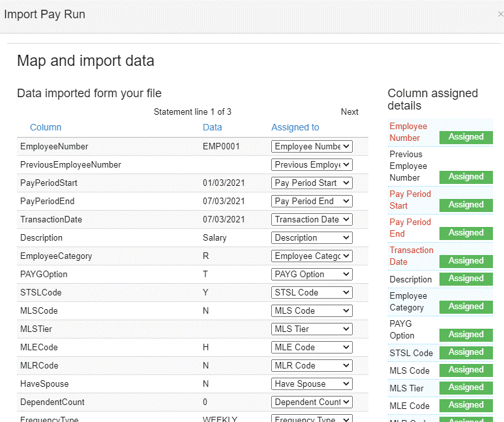Open the PAYG Option dropdown
Screen dimensions: 504x422
pos(312,275)
